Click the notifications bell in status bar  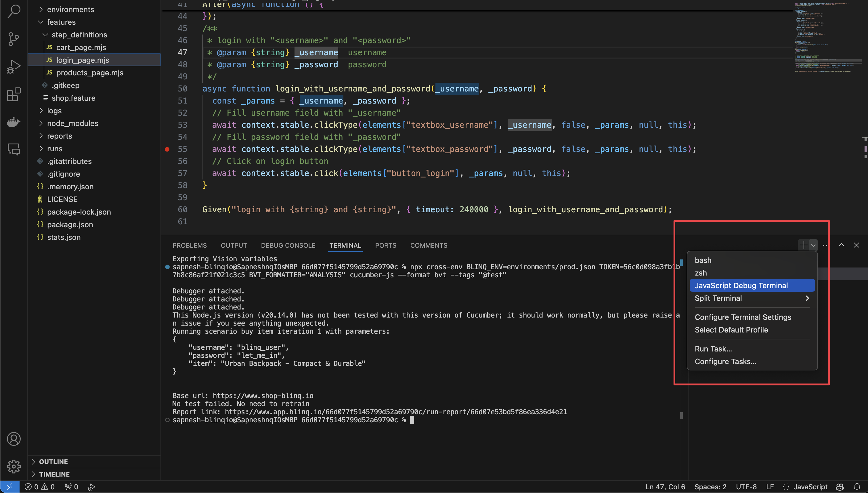(857, 487)
